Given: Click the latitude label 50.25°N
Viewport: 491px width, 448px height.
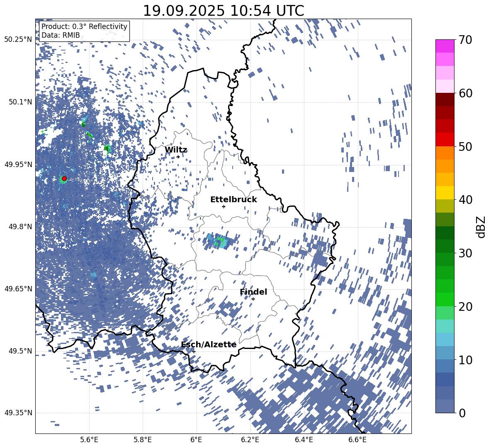Looking at the screenshot, I should click(x=19, y=40).
